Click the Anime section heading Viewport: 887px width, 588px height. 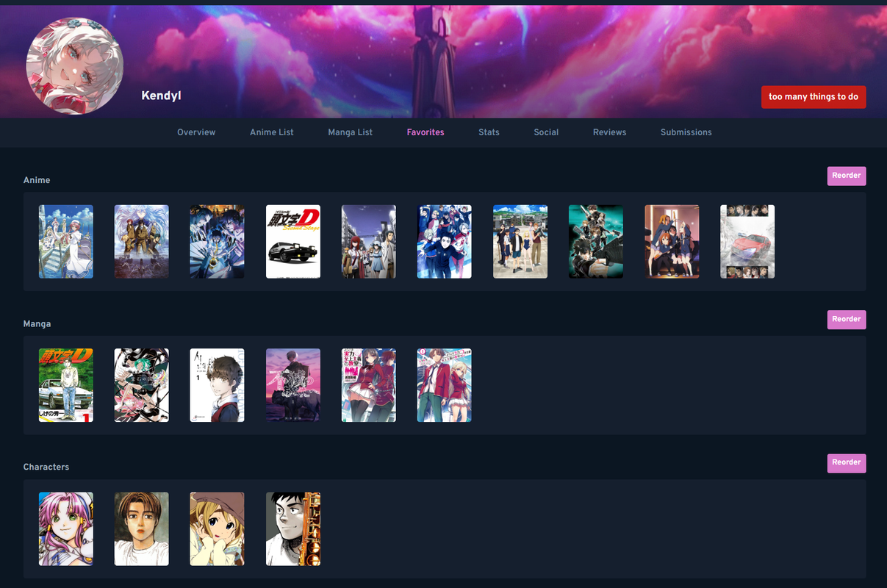[37, 180]
